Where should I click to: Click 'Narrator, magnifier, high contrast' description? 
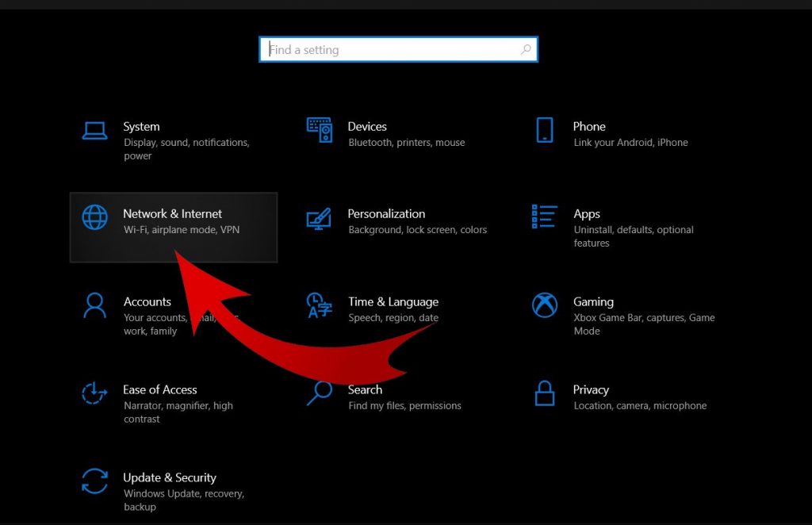pyautogui.click(x=178, y=412)
